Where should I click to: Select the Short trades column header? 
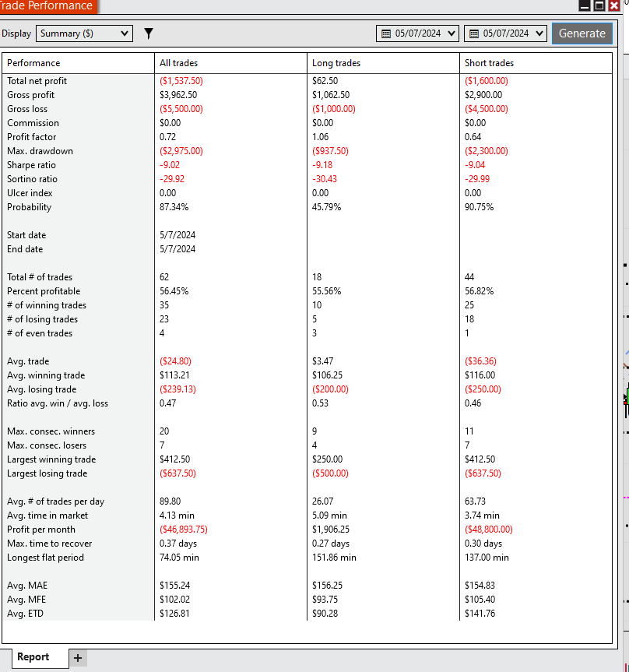pos(536,63)
